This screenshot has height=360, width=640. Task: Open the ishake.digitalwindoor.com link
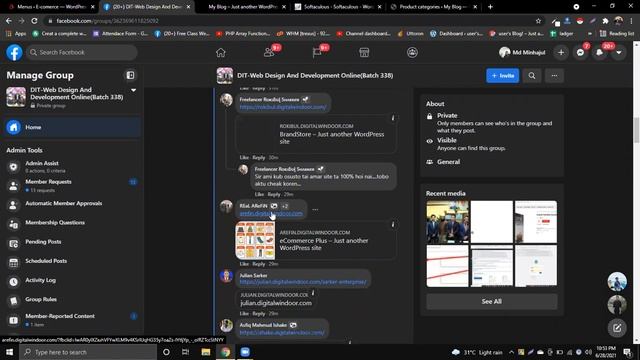pyautogui.click(x=282, y=332)
